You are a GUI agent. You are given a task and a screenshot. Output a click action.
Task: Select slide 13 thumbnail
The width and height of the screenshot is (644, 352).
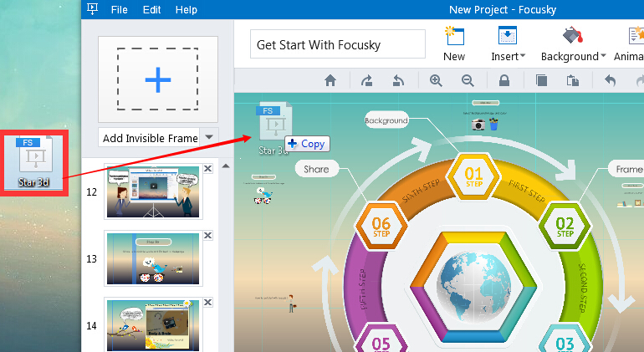pos(153,258)
